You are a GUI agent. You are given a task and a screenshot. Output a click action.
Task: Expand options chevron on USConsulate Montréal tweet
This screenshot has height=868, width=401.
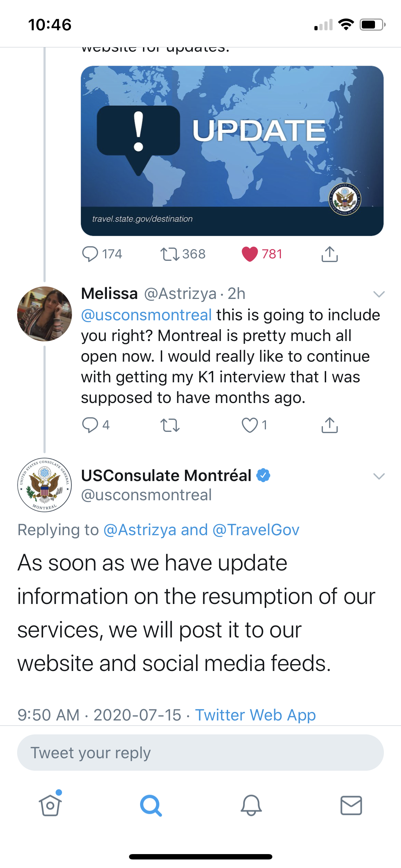pyautogui.click(x=379, y=476)
